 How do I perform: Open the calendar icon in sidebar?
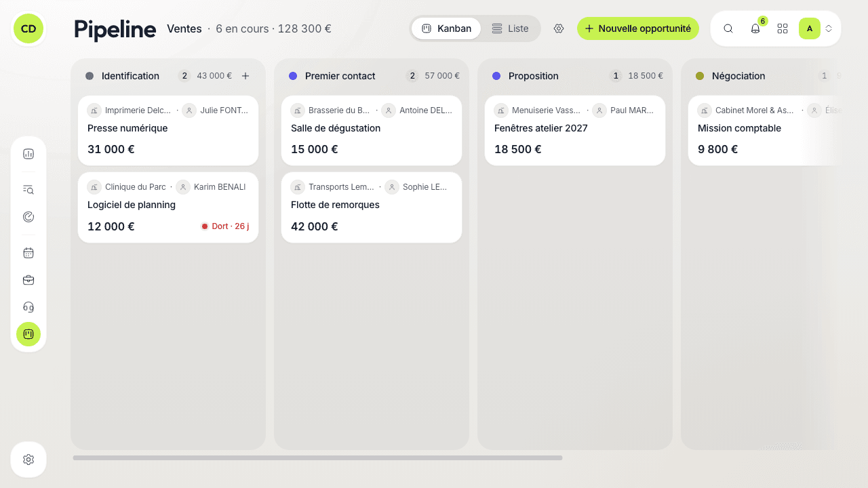pos(28,253)
